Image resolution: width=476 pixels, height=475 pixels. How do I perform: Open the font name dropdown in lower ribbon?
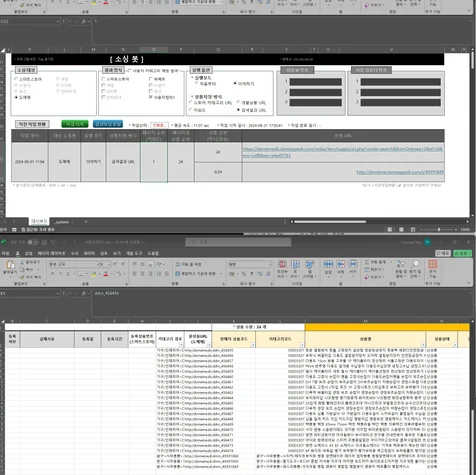97,264
